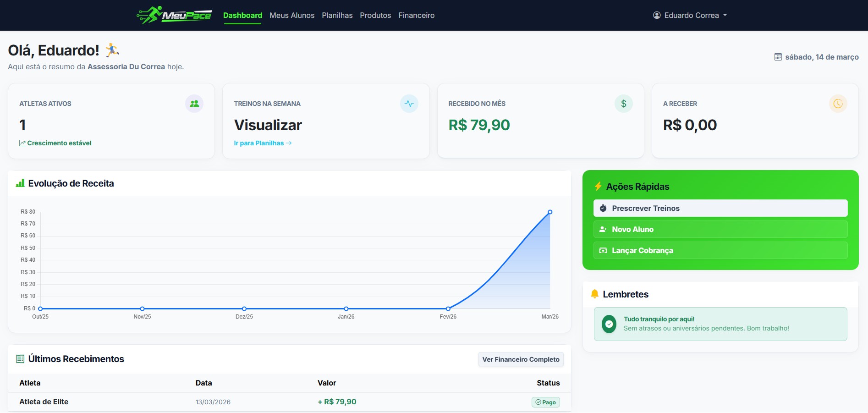Open the Eduardo Correa user dropdown
Image resolution: width=868 pixels, height=413 pixels.
690,15
